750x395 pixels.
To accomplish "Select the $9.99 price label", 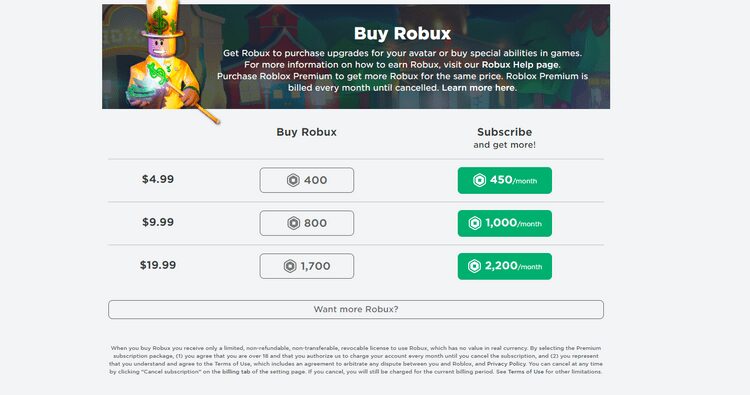I will click(158, 222).
